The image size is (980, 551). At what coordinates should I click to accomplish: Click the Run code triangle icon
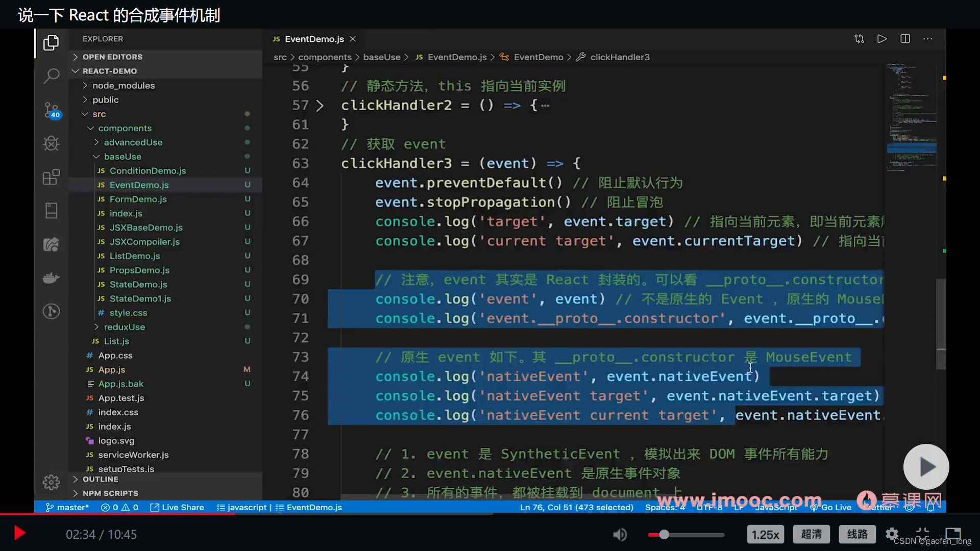pos(881,39)
